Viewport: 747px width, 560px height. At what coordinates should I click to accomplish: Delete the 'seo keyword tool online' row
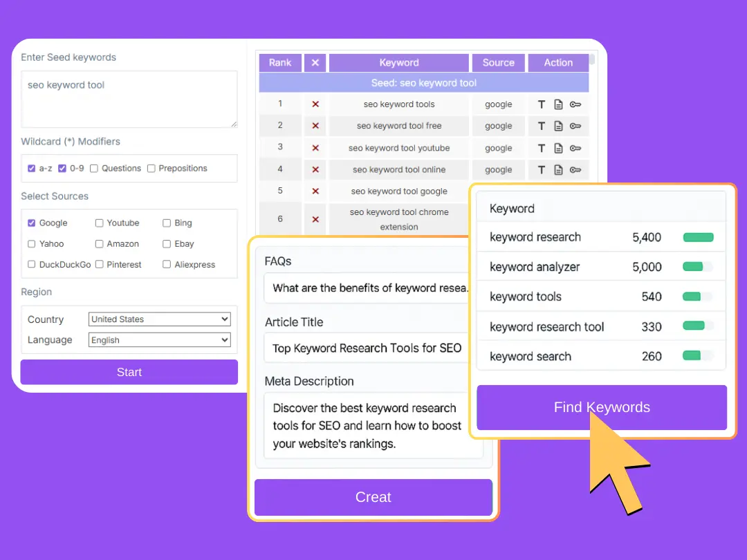pos(315,169)
